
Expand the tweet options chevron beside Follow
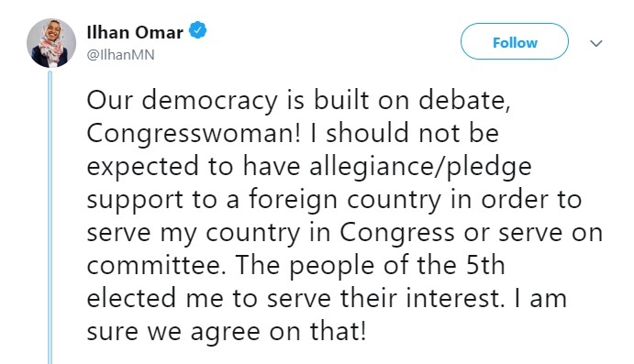[x=596, y=43]
